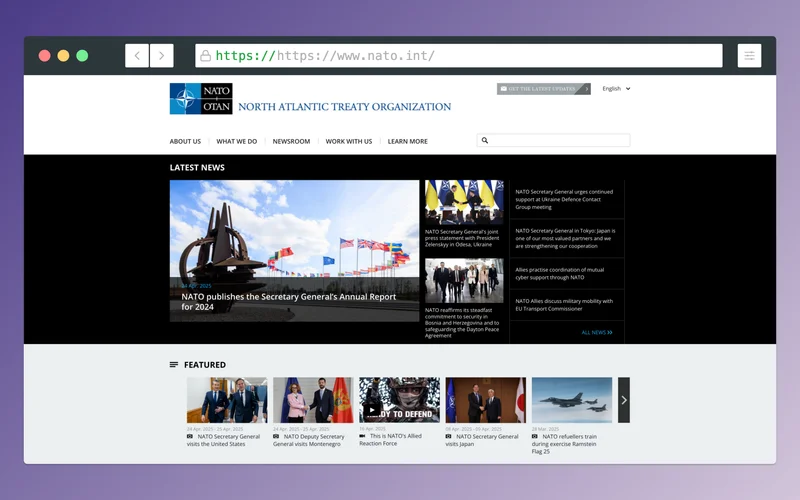Open the About Us menu
This screenshot has height=500, width=800.
tap(185, 141)
